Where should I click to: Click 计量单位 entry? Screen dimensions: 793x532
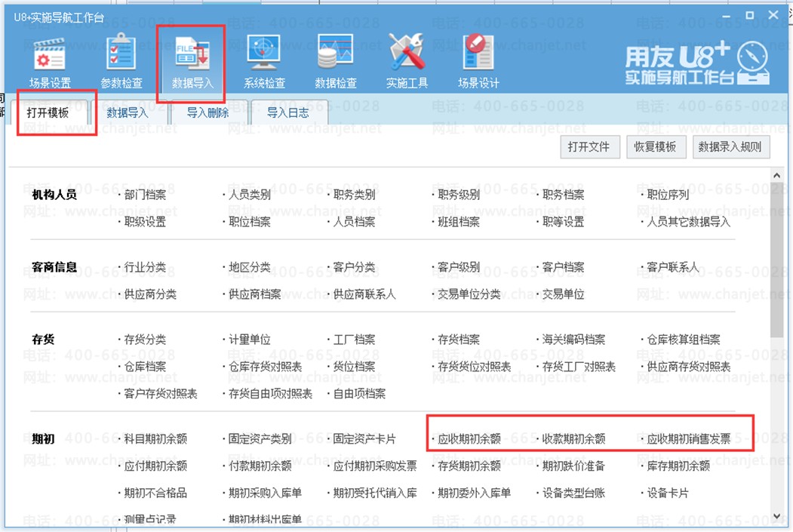click(250, 340)
